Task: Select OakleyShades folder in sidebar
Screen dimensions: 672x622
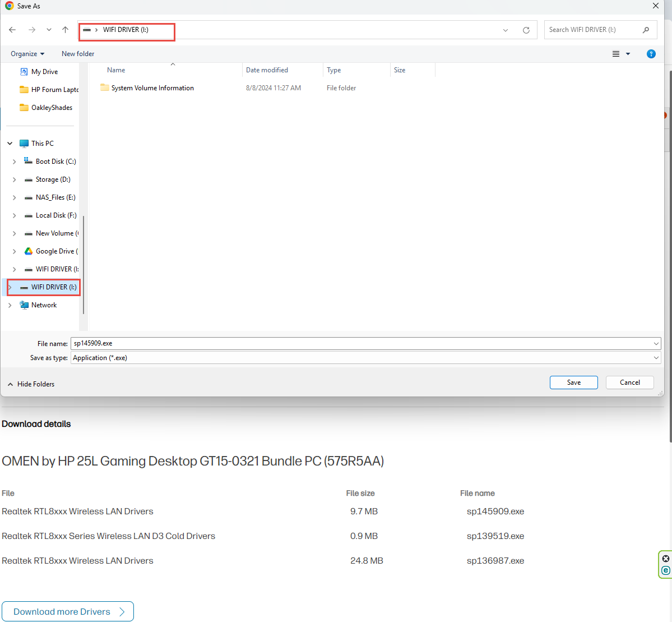Action: (47, 108)
